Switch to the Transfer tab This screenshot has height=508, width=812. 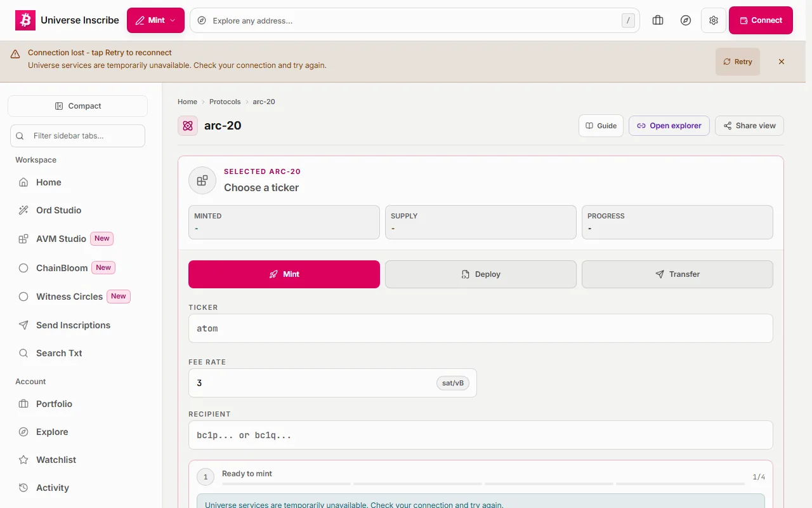tap(678, 274)
